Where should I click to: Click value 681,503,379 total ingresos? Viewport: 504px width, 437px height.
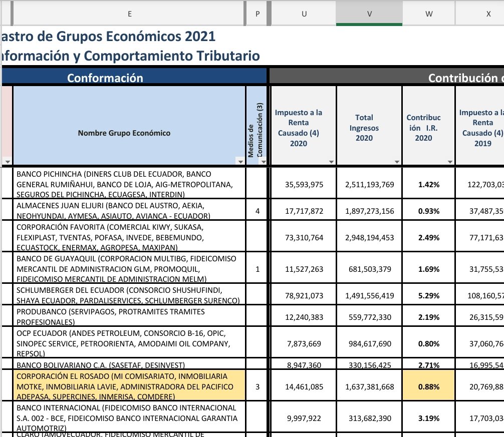[x=370, y=269]
